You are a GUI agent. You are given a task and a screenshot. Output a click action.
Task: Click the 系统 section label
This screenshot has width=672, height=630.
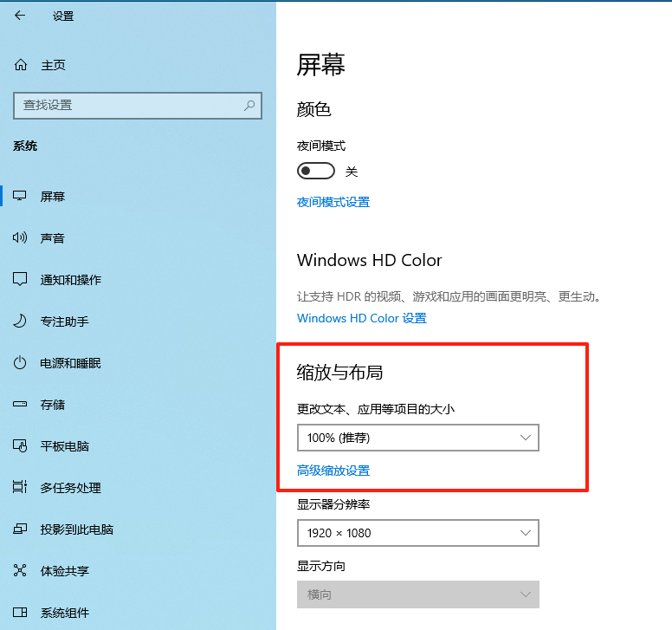pos(25,146)
